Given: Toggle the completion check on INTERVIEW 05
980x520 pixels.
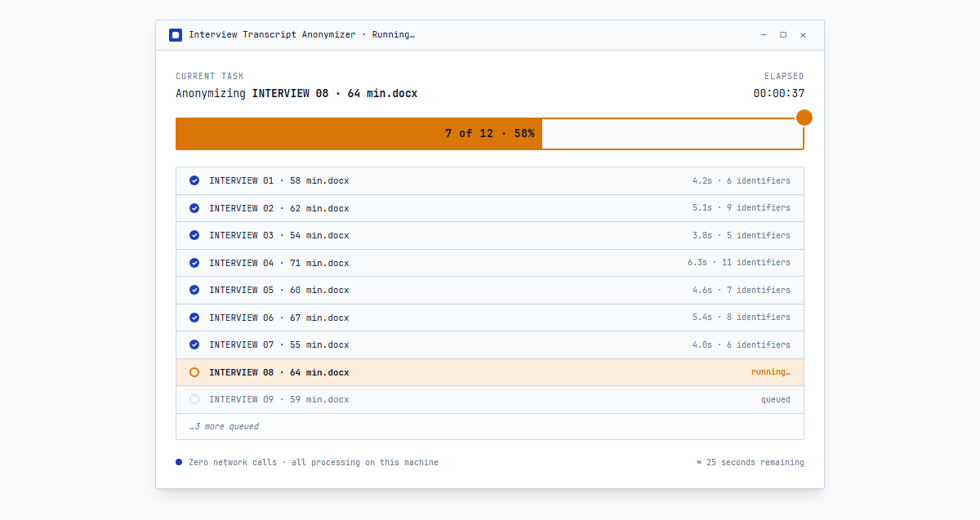Looking at the screenshot, I should click(194, 290).
